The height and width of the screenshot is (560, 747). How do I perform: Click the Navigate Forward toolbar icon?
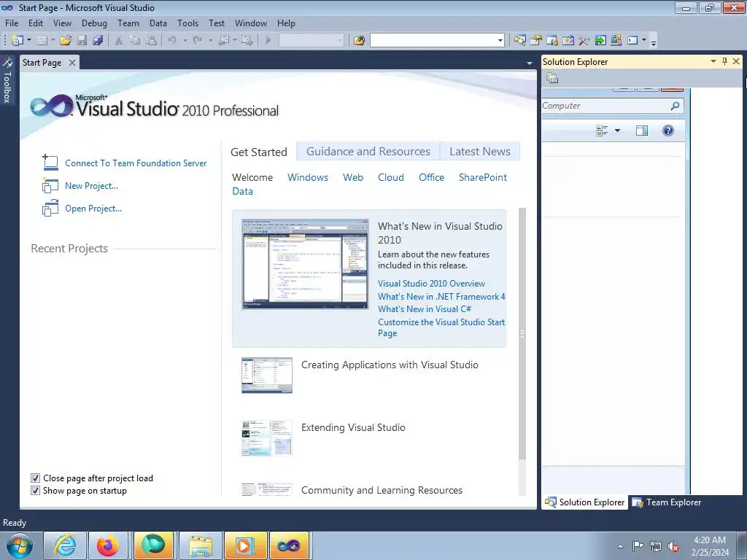click(x=247, y=41)
